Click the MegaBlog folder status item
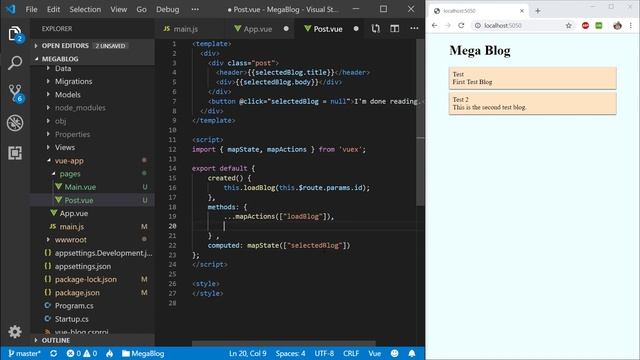Viewport: 640px width, 360px height. pyautogui.click(x=143, y=353)
